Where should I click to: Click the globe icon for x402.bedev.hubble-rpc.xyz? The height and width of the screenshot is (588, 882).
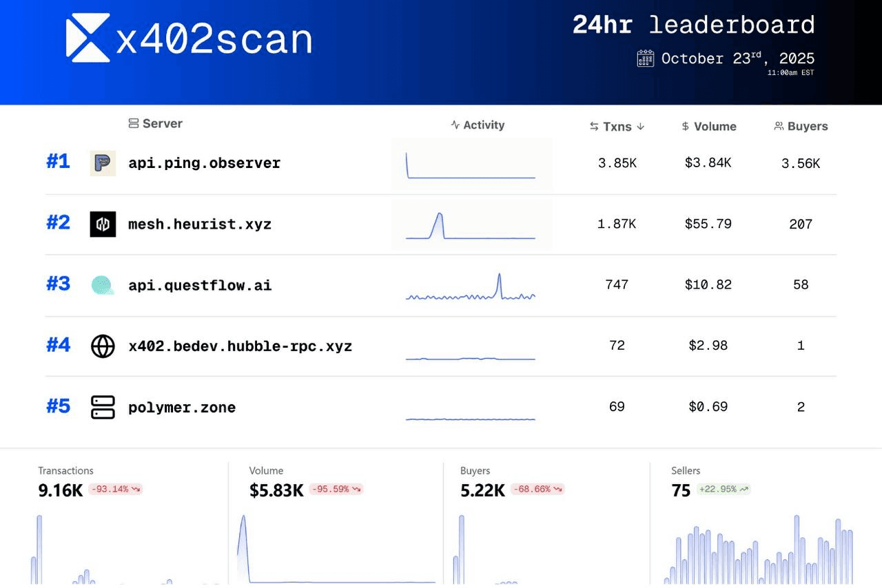[103, 346]
